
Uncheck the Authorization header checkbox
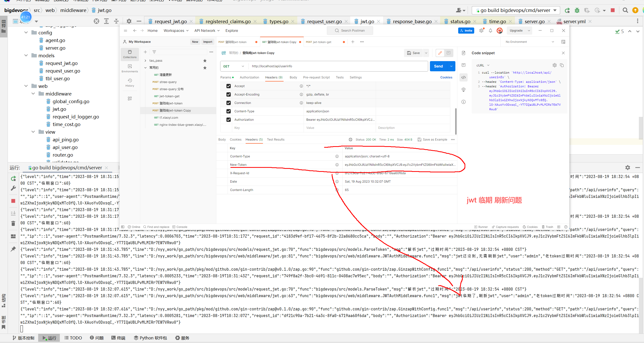click(x=228, y=120)
